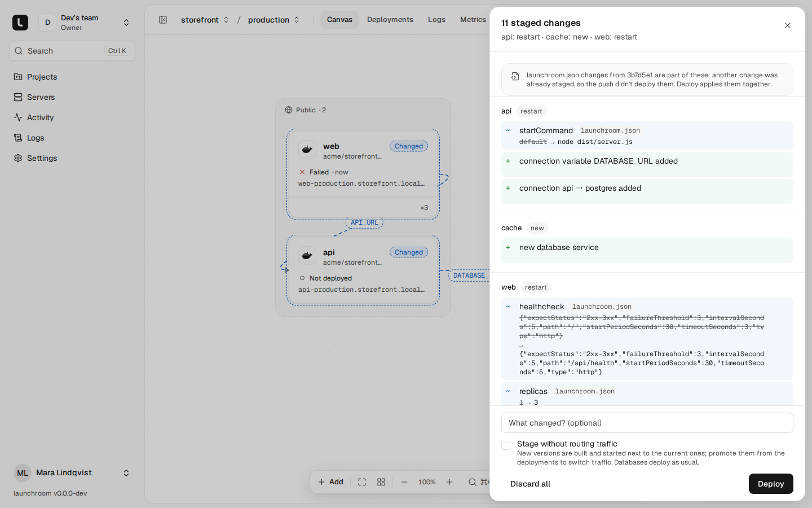Click the canvas search magnifier icon
The image size is (812, 508).
point(473,482)
